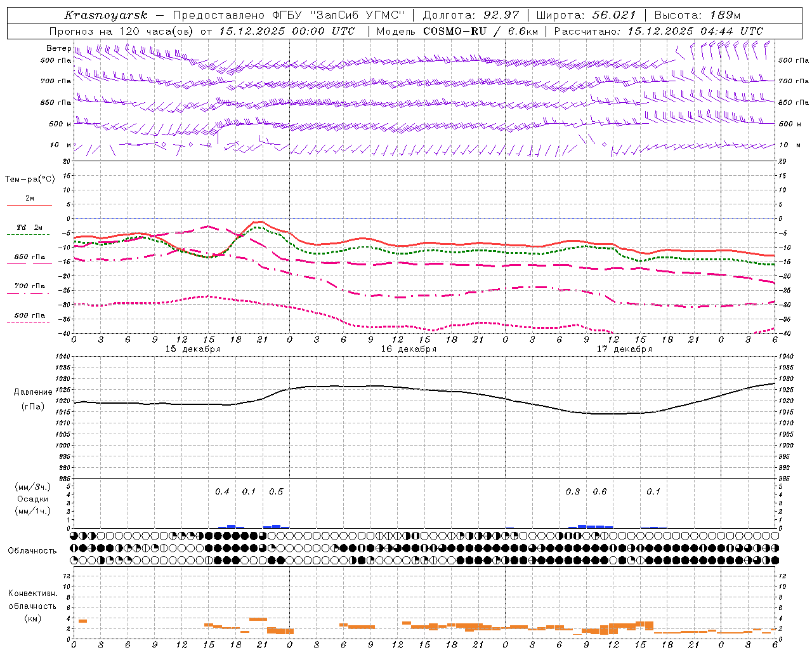Click the Широта: 56.021 value
Screen dimensions: 812x650
click(x=586, y=15)
